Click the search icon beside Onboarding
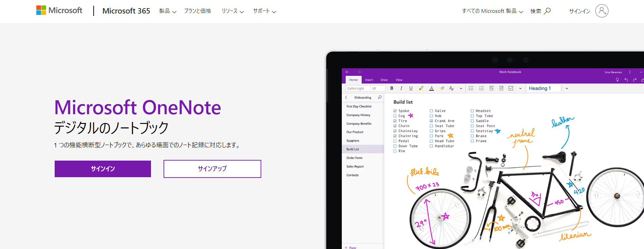 click(380, 97)
